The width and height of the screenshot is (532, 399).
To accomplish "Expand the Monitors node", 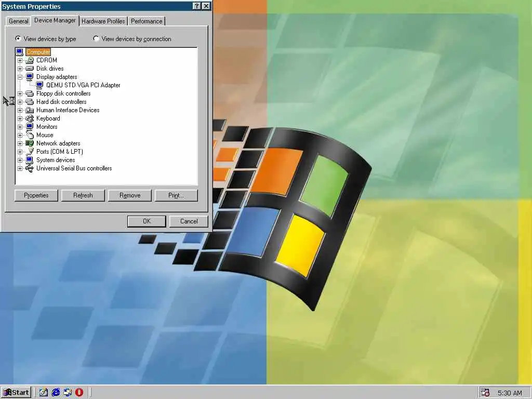I will (20, 127).
